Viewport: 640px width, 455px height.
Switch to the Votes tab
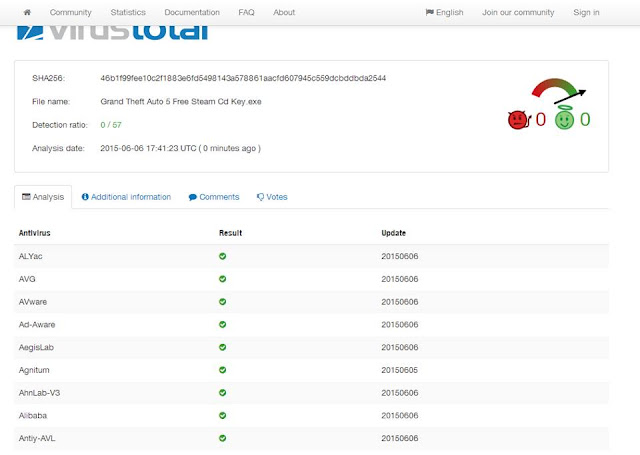click(x=272, y=197)
